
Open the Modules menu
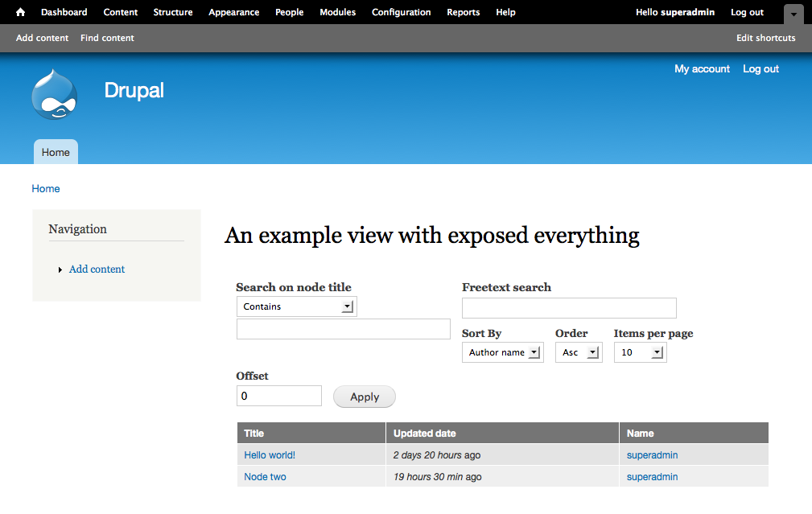pos(337,12)
